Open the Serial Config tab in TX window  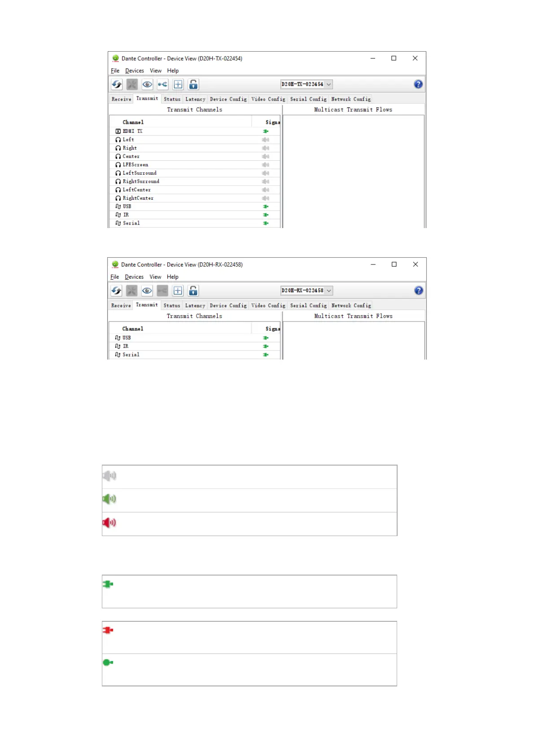308,99
